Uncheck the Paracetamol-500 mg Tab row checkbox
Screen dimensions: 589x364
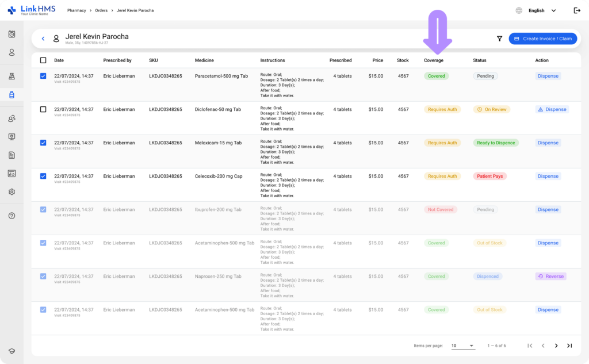(43, 76)
